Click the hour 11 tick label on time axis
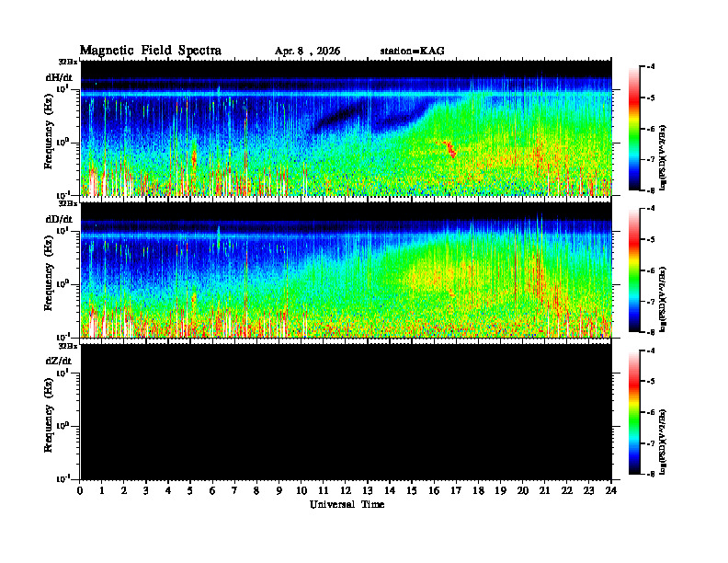This screenshot has width=728, height=563. click(x=324, y=491)
